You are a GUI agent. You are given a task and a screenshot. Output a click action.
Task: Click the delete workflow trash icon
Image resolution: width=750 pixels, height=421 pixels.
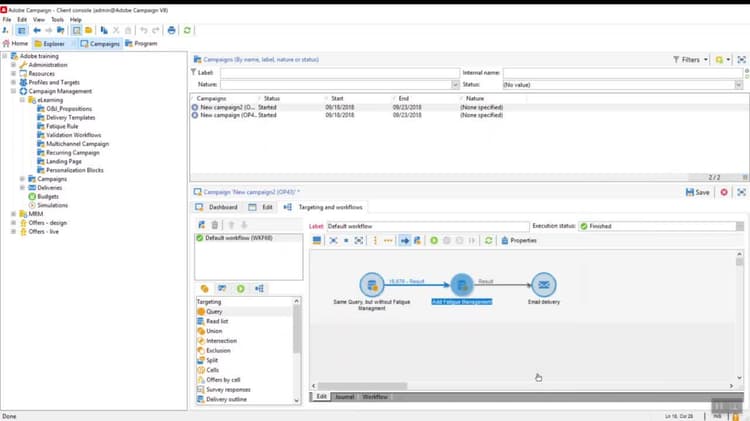pos(215,224)
